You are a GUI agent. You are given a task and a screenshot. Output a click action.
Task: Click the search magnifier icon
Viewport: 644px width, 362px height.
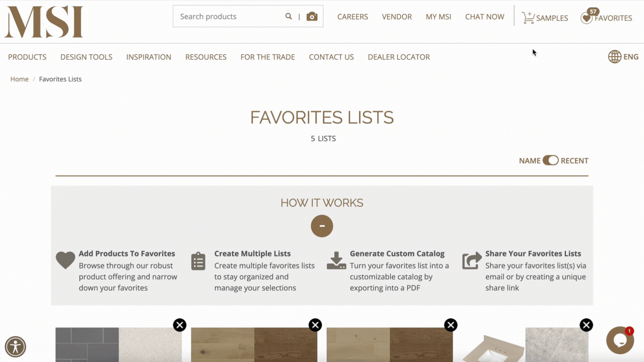(288, 16)
